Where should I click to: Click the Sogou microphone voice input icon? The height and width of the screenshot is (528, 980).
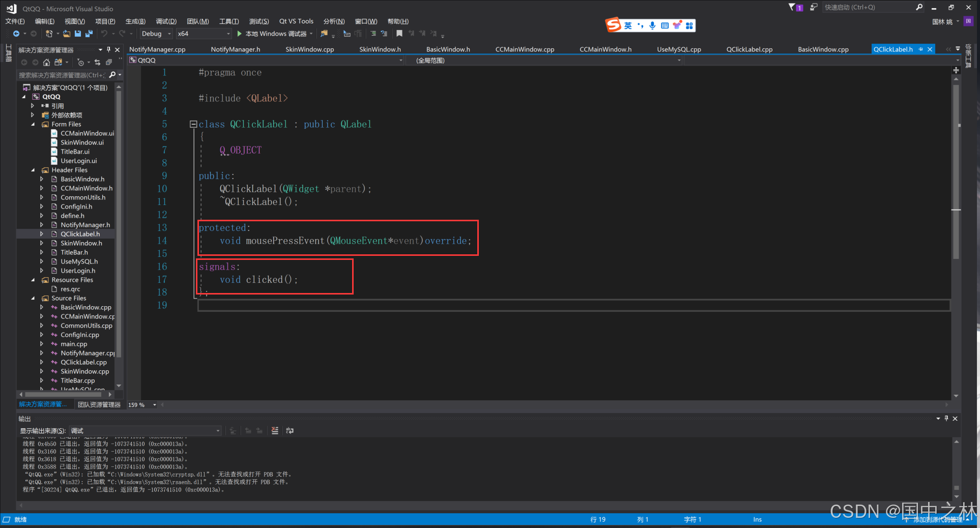652,25
